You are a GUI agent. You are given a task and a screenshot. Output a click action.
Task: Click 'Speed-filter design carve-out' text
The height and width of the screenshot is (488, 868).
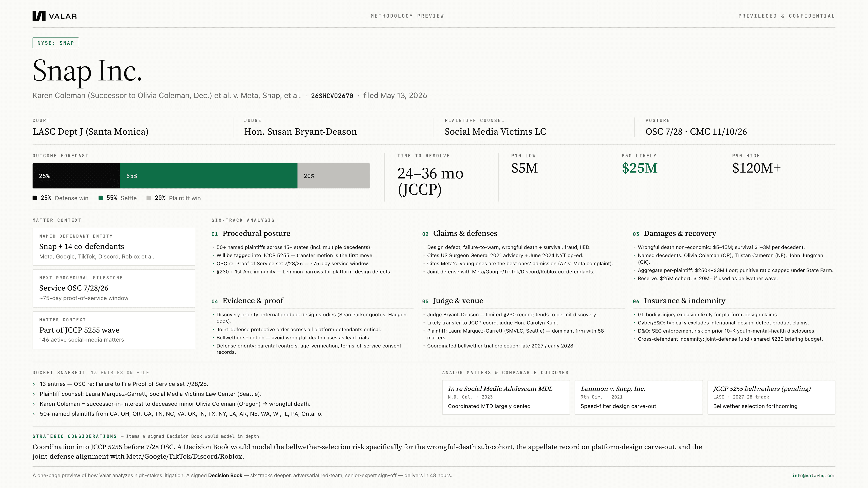tap(618, 406)
